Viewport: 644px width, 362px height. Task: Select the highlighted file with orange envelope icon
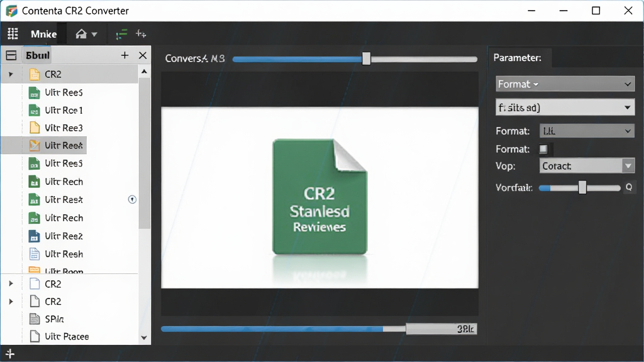click(x=44, y=145)
